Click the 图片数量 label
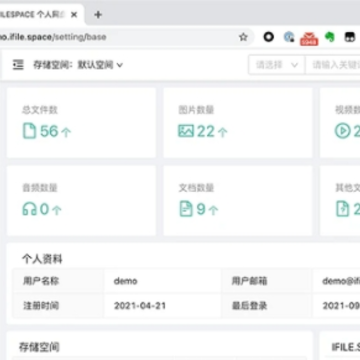The height and width of the screenshot is (360, 360). click(196, 110)
